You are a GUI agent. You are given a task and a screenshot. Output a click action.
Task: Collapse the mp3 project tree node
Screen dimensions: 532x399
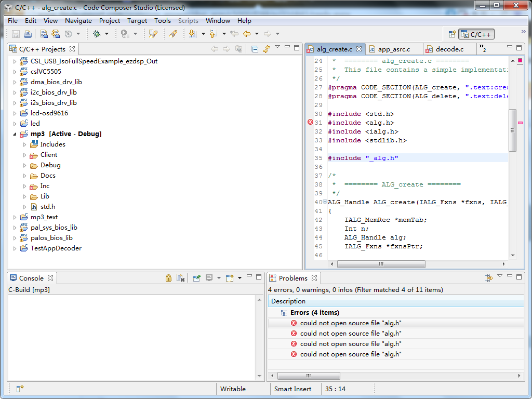(15, 134)
